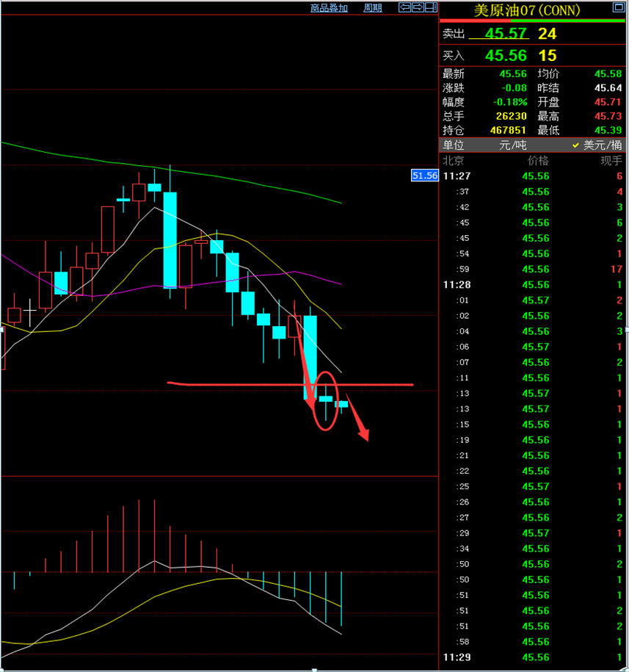
Task: Select the :29 tick row at 45.57
Action: 532,533
